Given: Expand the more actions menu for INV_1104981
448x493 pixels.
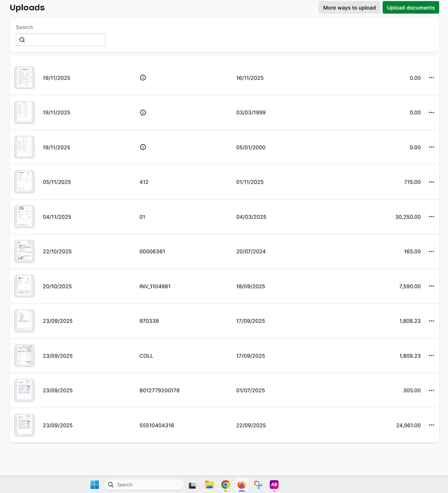Looking at the screenshot, I should coord(431,286).
